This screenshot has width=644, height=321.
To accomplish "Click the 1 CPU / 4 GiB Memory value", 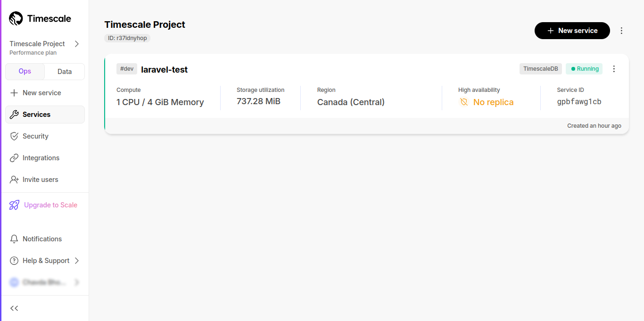I will click(160, 102).
